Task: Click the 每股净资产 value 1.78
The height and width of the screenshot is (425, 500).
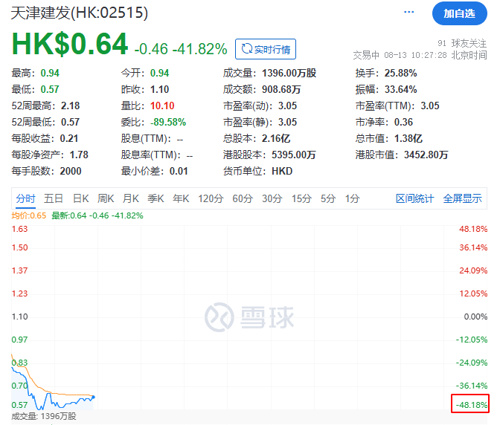Action: 79,155
